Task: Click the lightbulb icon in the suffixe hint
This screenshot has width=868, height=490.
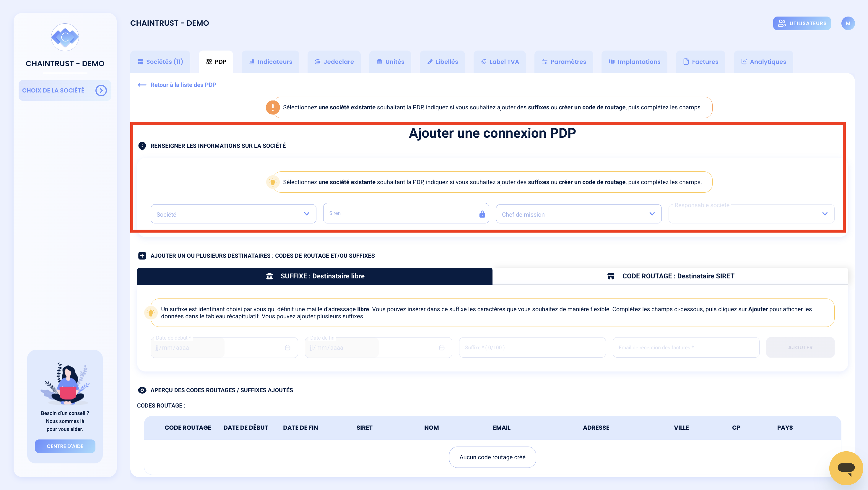Action: pos(151,313)
